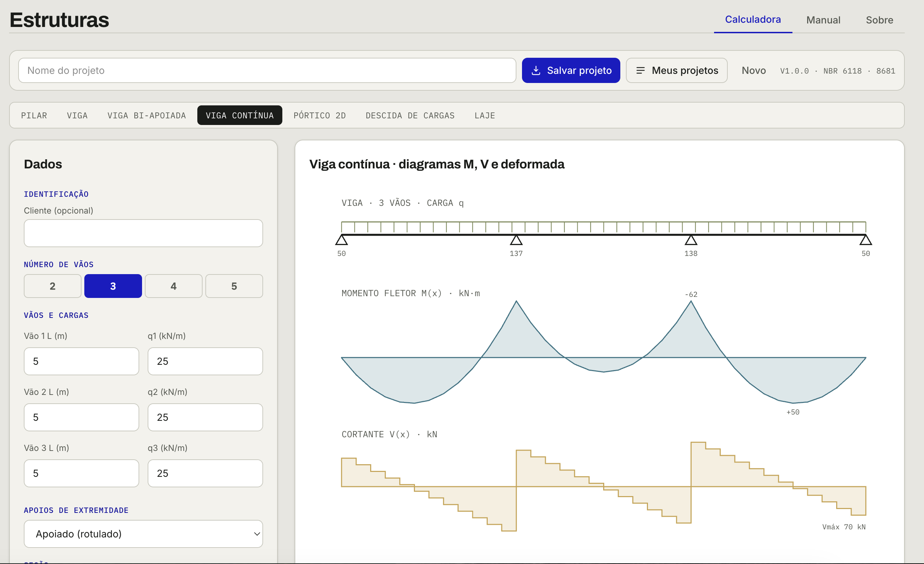Click the reaction value 138

tap(691, 254)
